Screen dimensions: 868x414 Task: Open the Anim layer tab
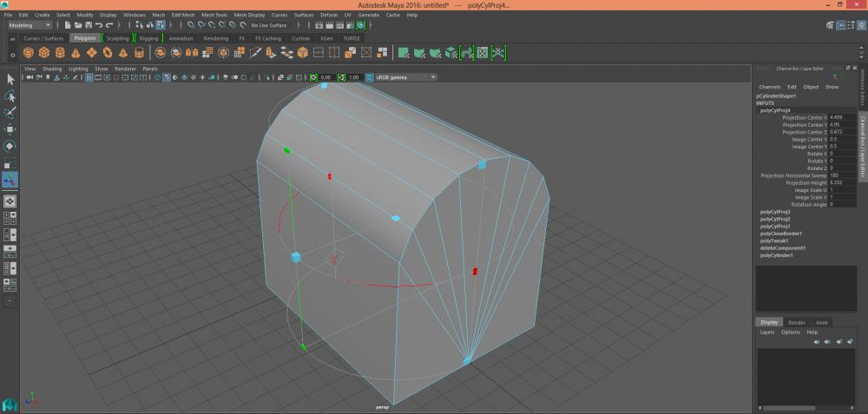[821, 322]
